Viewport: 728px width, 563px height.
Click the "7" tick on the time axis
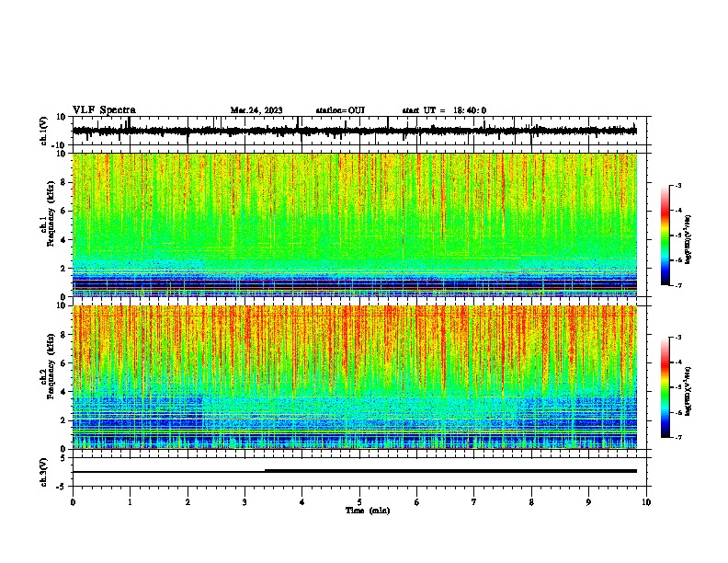tap(474, 502)
